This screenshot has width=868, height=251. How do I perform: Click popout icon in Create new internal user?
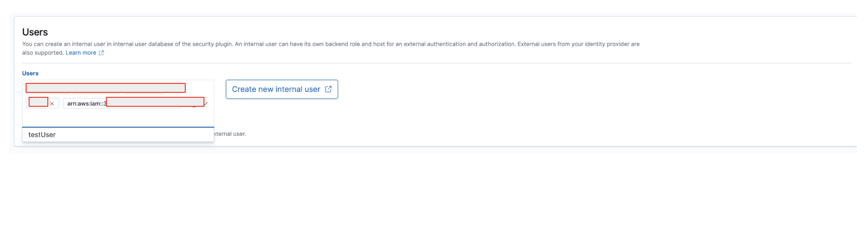[x=328, y=89]
